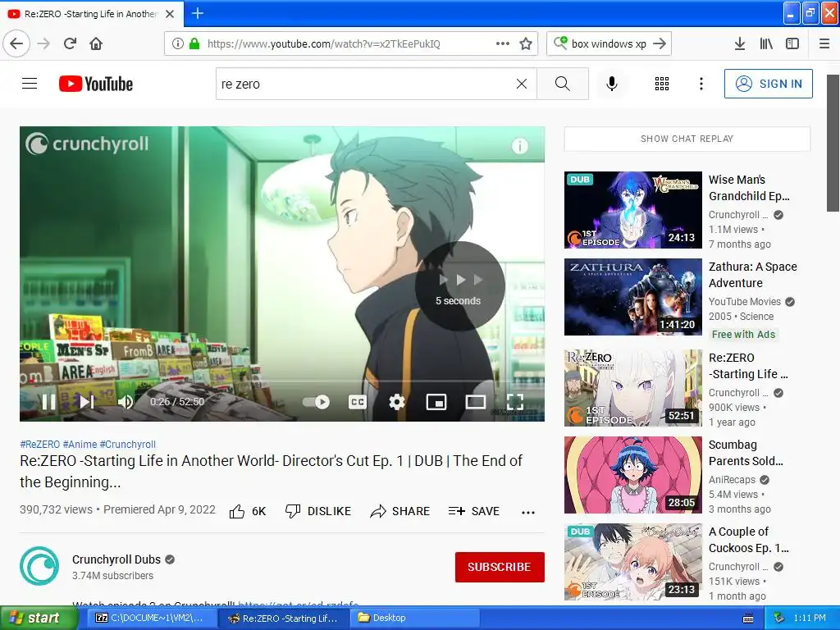Click the #ReZERO hashtag
The height and width of the screenshot is (630, 840).
(x=39, y=444)
